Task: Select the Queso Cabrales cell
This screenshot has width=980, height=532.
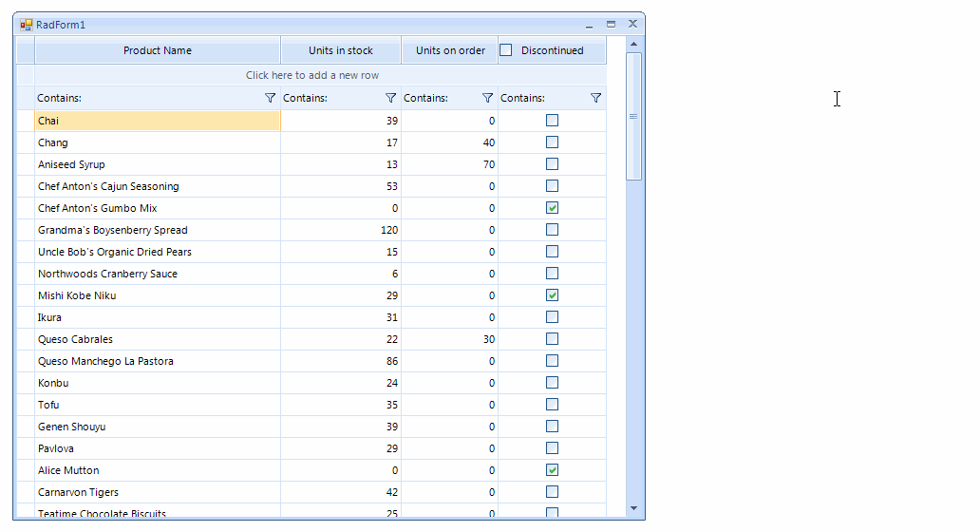Action: pos(158,339)
